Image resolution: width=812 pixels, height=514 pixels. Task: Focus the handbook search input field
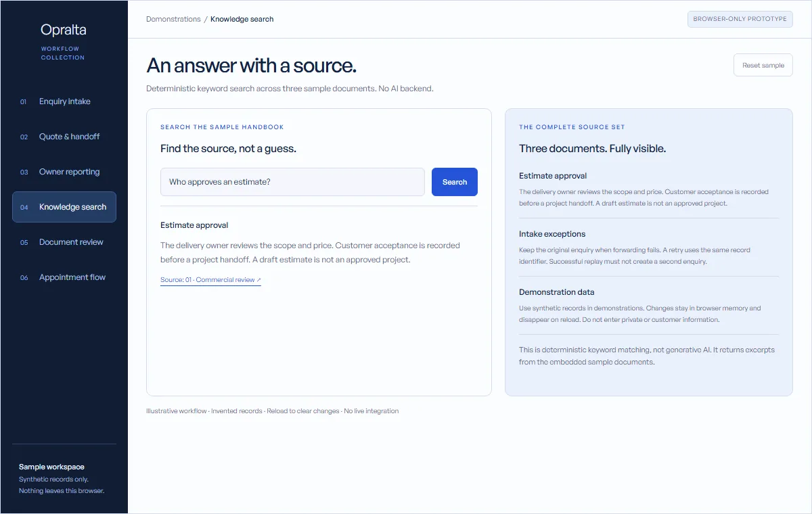pos(292,182)
